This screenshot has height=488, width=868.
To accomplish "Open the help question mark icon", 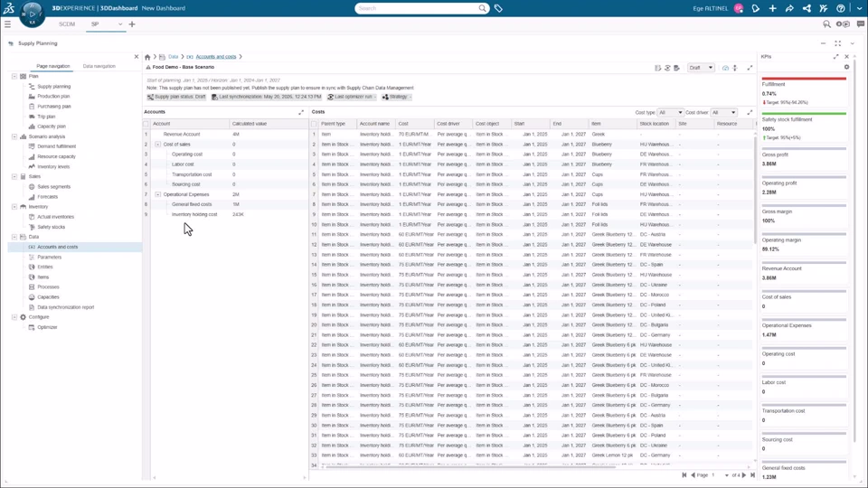I will 841,8.
